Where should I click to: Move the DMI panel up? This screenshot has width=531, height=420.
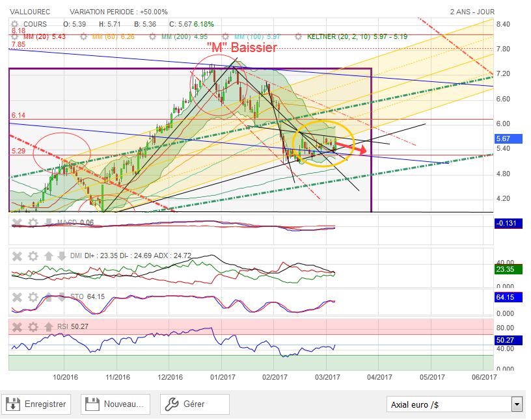[48, 256]
